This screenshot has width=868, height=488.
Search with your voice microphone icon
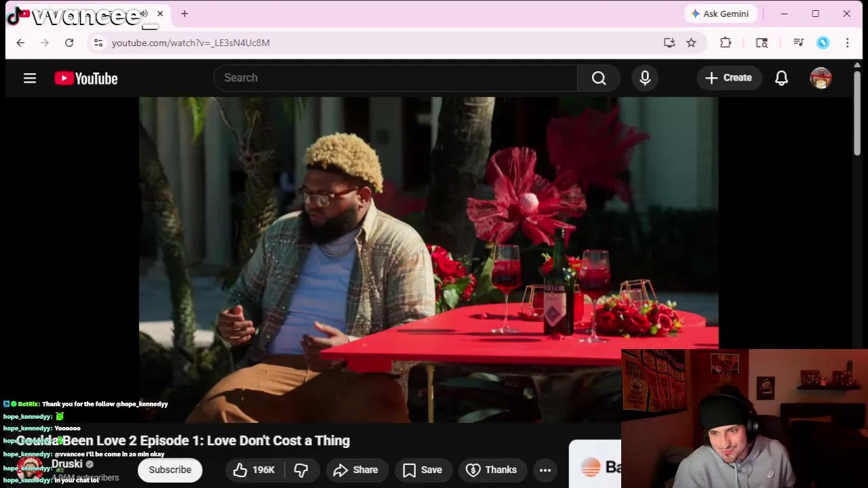point(645,78)
